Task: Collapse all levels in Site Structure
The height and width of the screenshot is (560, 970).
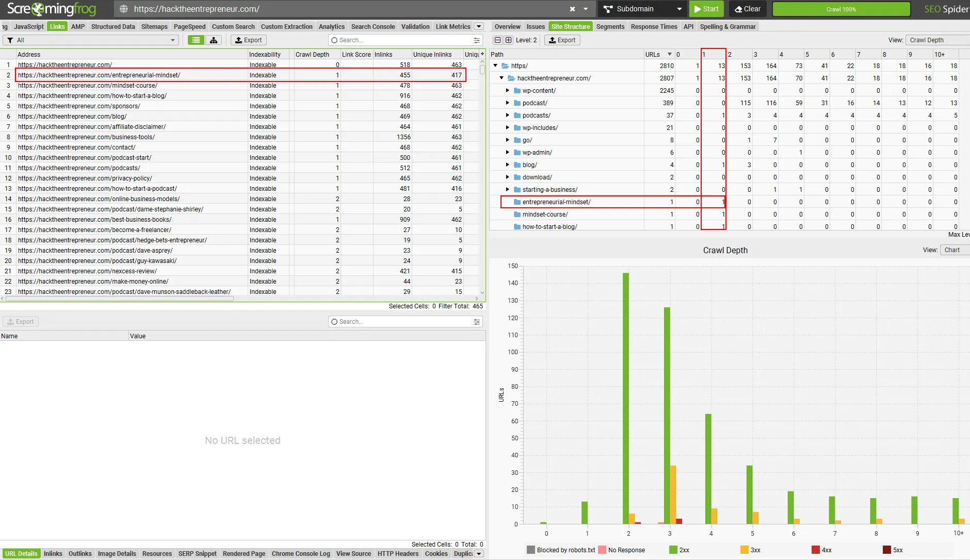Action: coord(497,40)
